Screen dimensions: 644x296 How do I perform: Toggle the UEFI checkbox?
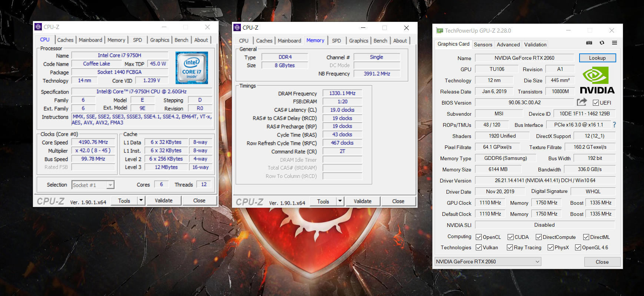596,103
